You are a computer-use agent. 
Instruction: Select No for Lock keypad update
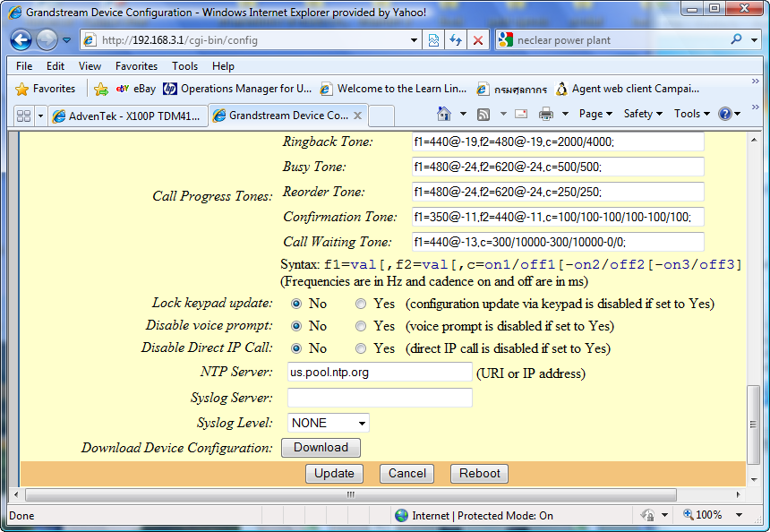click(x=296, y=304)
